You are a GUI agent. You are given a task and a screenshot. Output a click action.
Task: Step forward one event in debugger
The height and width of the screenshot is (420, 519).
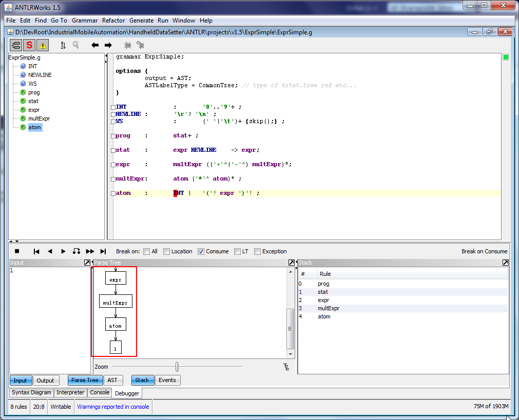coord(64,251)
